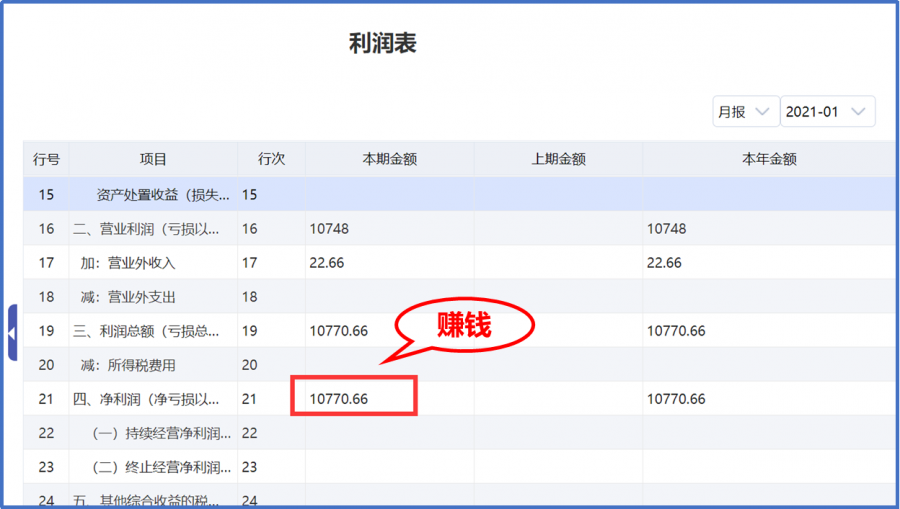The width and height of the screenshot is (900, 509).
Task: Select the （二）终止经营净利润 item
Action: [x=161, y=467]
